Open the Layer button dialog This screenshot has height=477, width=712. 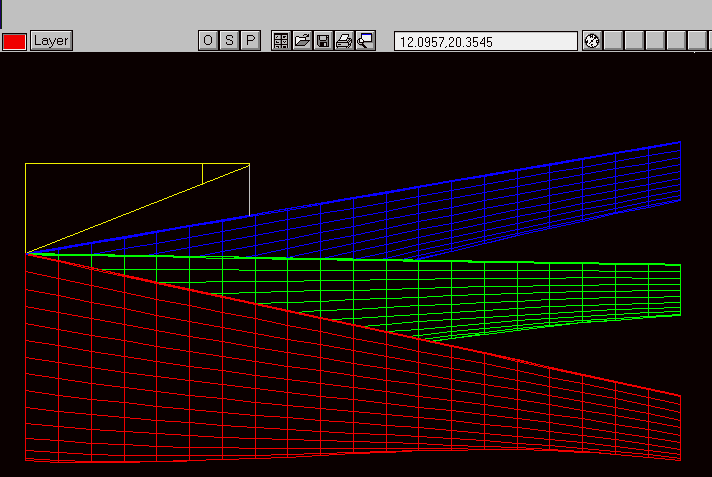click(50, 41)
